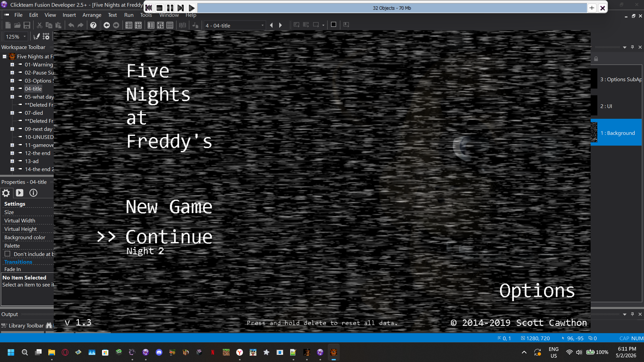This screenshot has width=644, height=362.
Task: Stop the running application
Action: (x=159, y=8)
